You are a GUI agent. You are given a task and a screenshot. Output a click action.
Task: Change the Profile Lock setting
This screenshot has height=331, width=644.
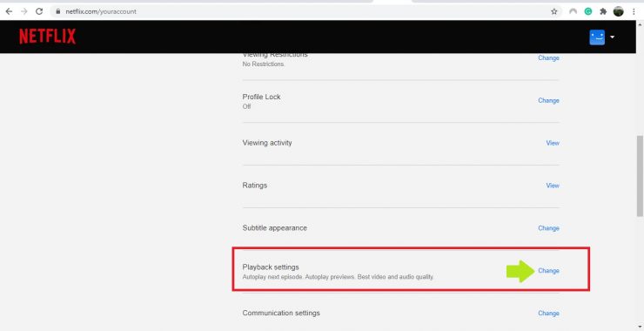548,100
